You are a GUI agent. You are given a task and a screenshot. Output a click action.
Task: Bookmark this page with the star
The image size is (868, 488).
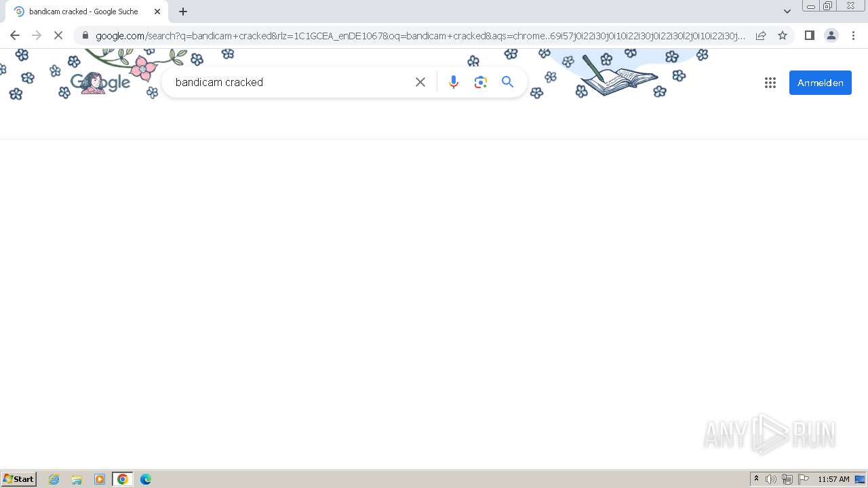tap(783, 35)
